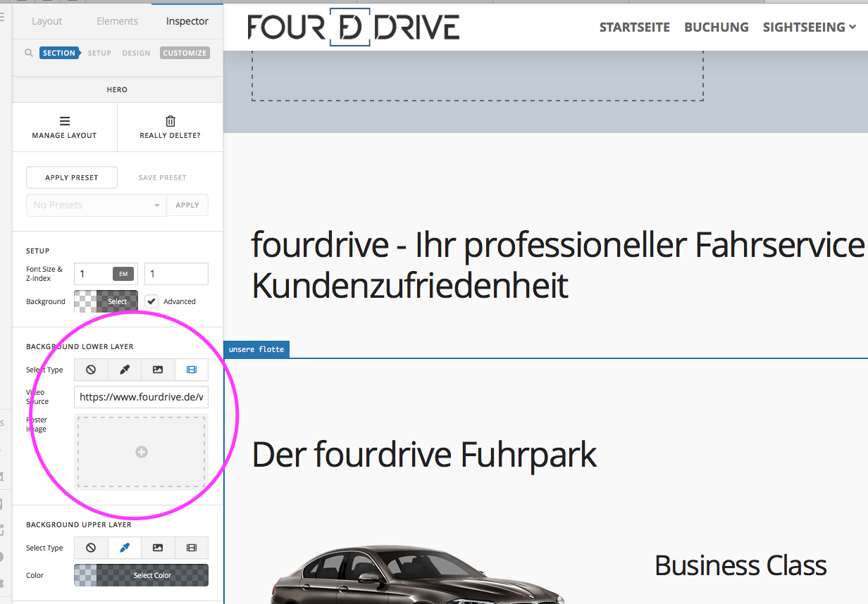Select image type for background upper layer
Viewport: 868px width, 604px height.
click(158, 548)
